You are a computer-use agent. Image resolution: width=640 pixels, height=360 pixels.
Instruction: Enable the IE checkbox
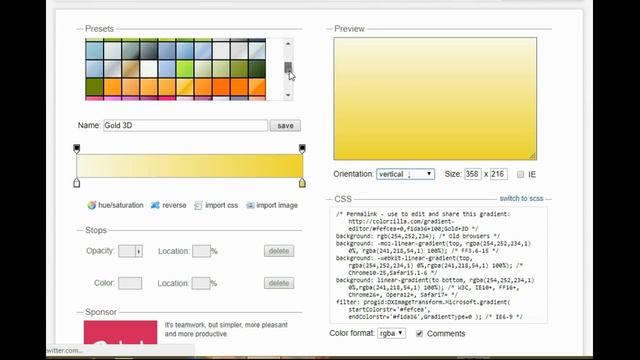[520, 174]
